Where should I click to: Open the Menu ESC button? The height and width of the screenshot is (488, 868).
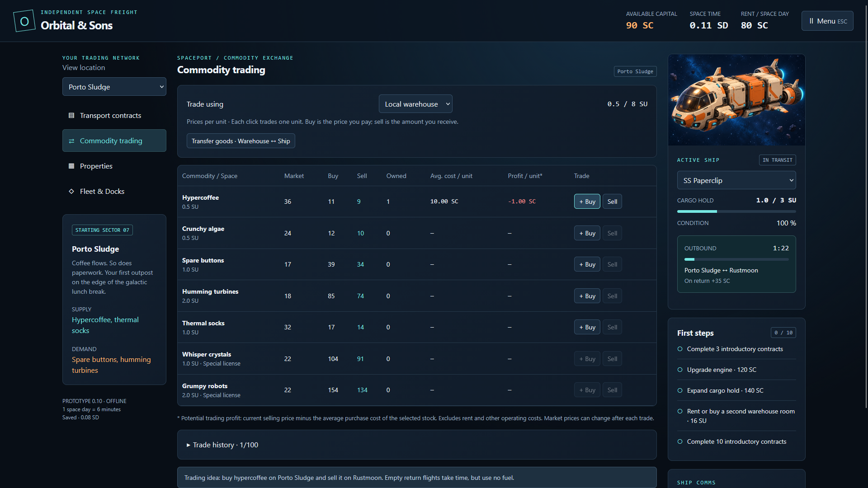click(x=827, y=21)
